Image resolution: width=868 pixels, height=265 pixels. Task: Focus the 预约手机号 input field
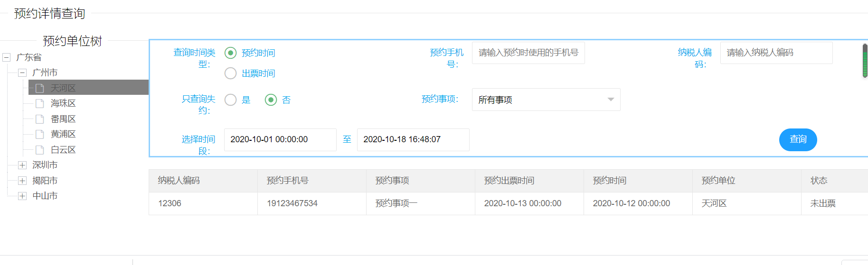coord(528,53)
